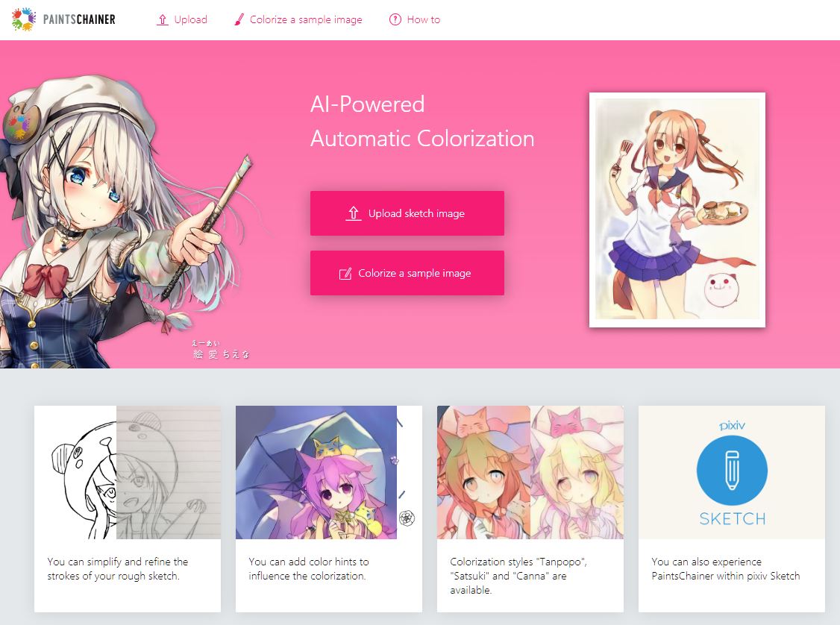Click the PaintsChainer paint-splash logo icon
Image resolution: width=840 pixels, height=625 pixels.
(x=24, y=19)
